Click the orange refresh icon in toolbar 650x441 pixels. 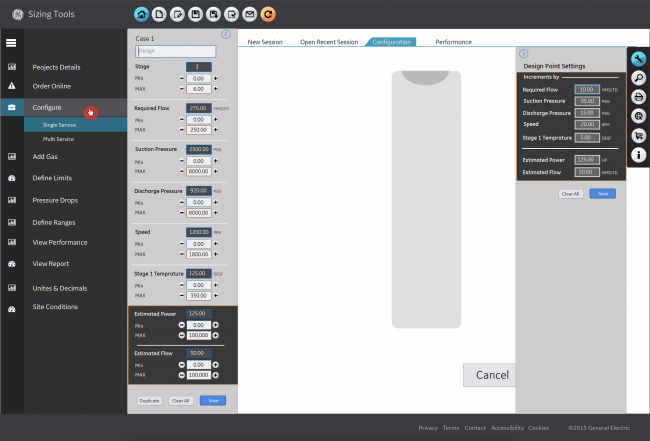[x=267, y=14]
